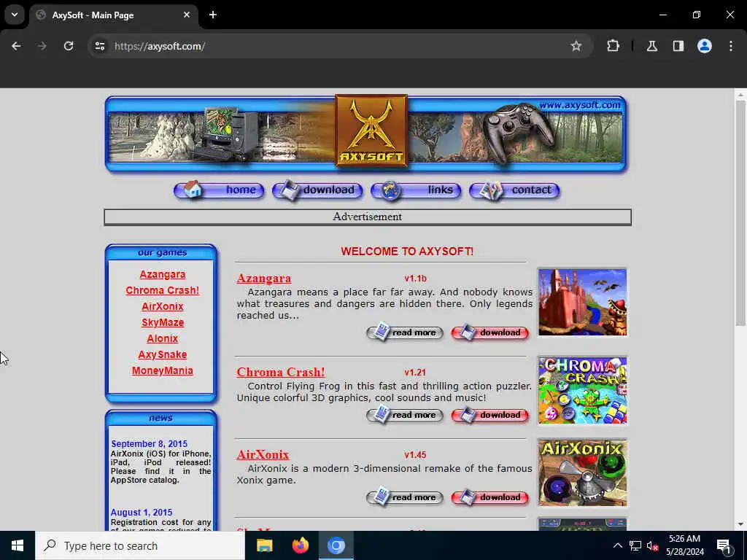
Task: Click download for Chroma Crash!
Action: (x=490, y=415)
